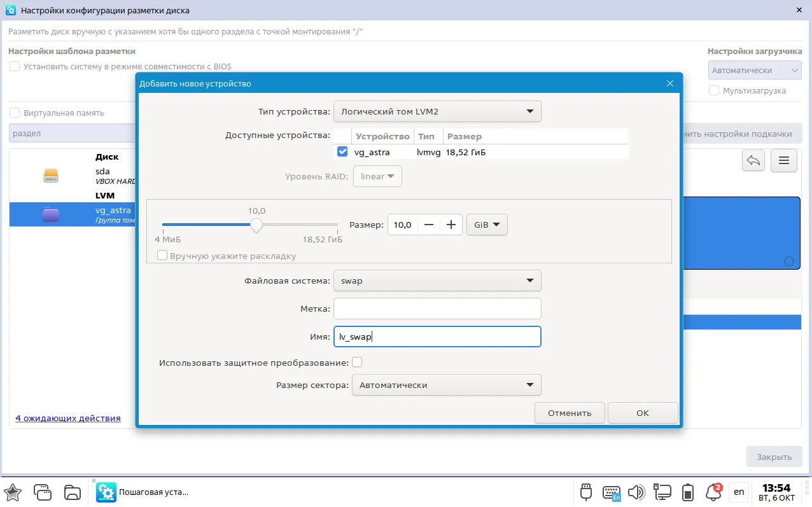The height and width of the screenshot is (507, 812).
Task: Open the file manager folder in taskbar
Action: pyautogui.click(x=73, y=492)
